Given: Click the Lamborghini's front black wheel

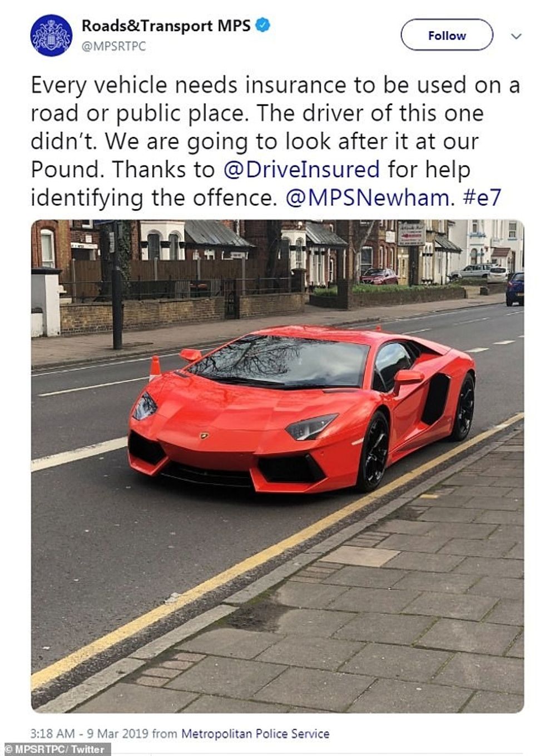Looking at the screenshot, I should click(x=375, y=452).
